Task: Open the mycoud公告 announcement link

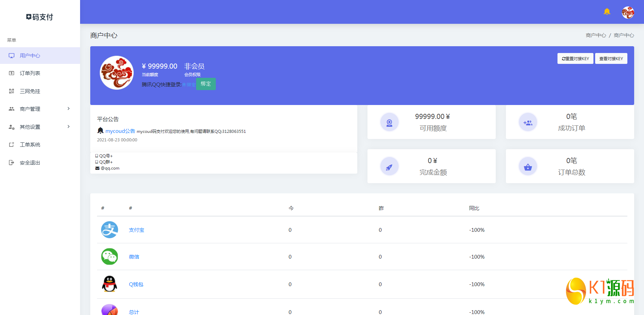Action: click(x=120, y=131)
